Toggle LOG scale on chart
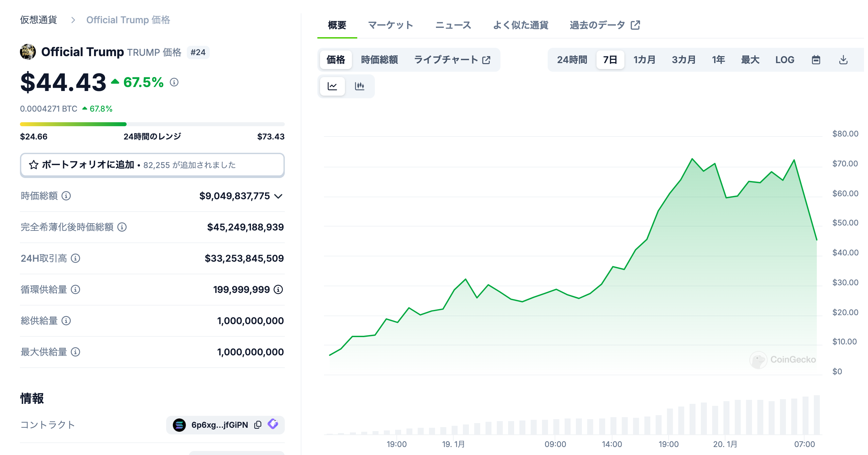Image resolution: width=868 pixels, height=455 pixels. pos(785,60)
